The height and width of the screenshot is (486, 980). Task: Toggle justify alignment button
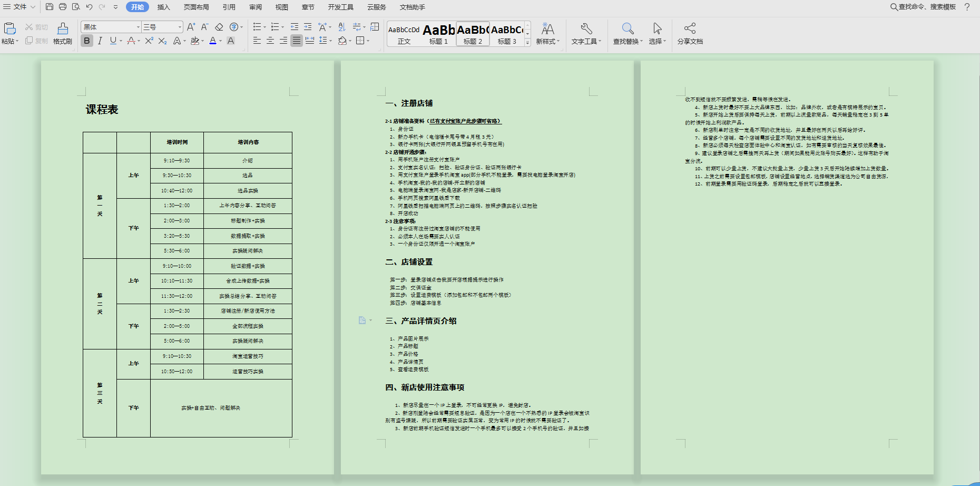297,41
